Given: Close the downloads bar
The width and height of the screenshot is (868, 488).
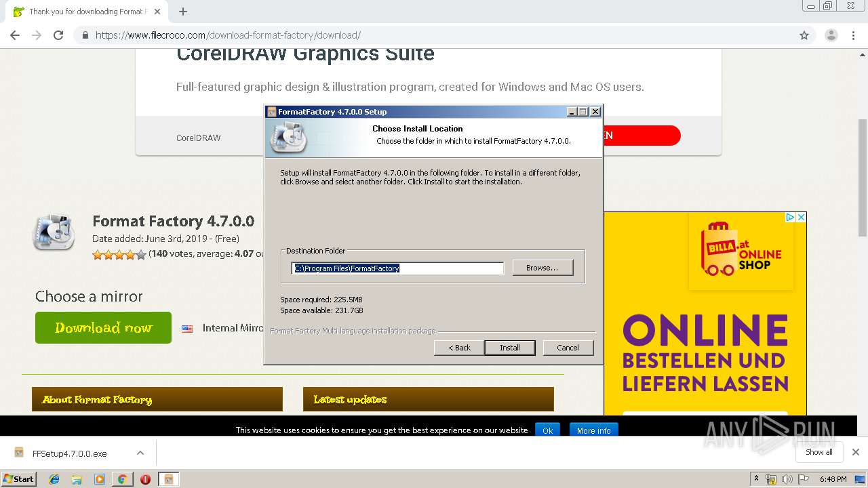Looking at the screenshot, I should point(856,452).
